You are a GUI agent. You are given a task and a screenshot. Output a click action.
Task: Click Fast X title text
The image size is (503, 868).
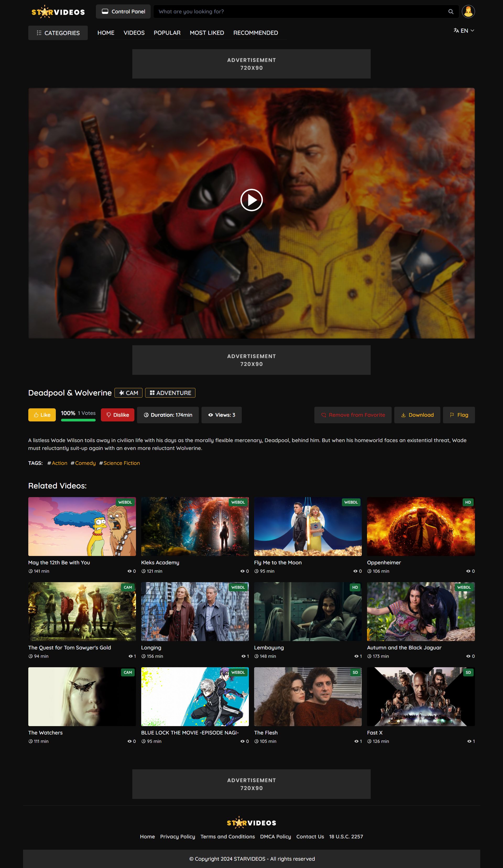pyautogui.click(x=375, y=733)
